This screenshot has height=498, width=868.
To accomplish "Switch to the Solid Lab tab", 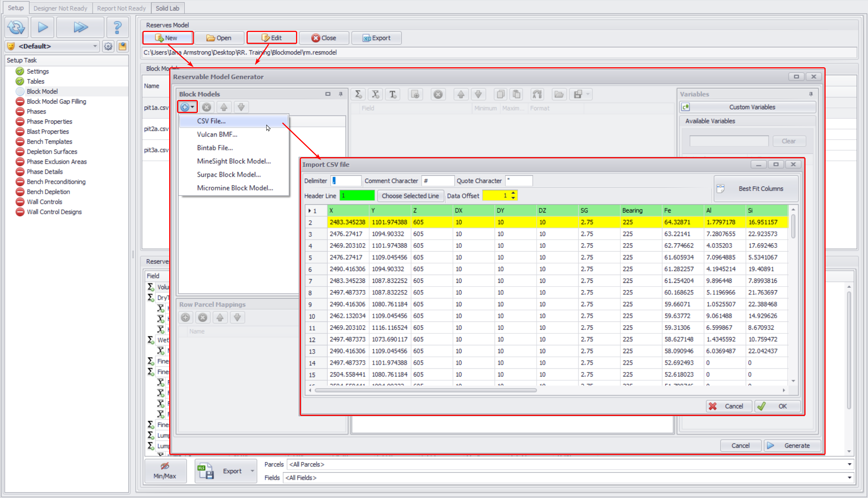I will click(167, 8).
